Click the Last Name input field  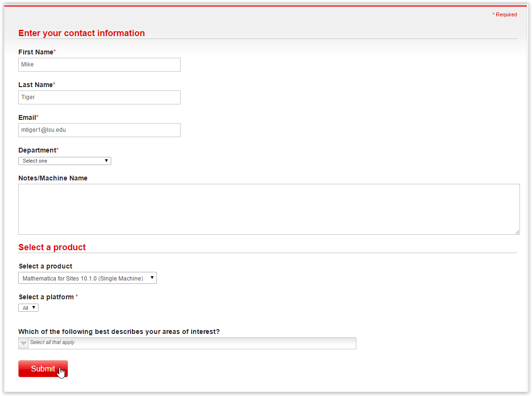coord(99,97)
